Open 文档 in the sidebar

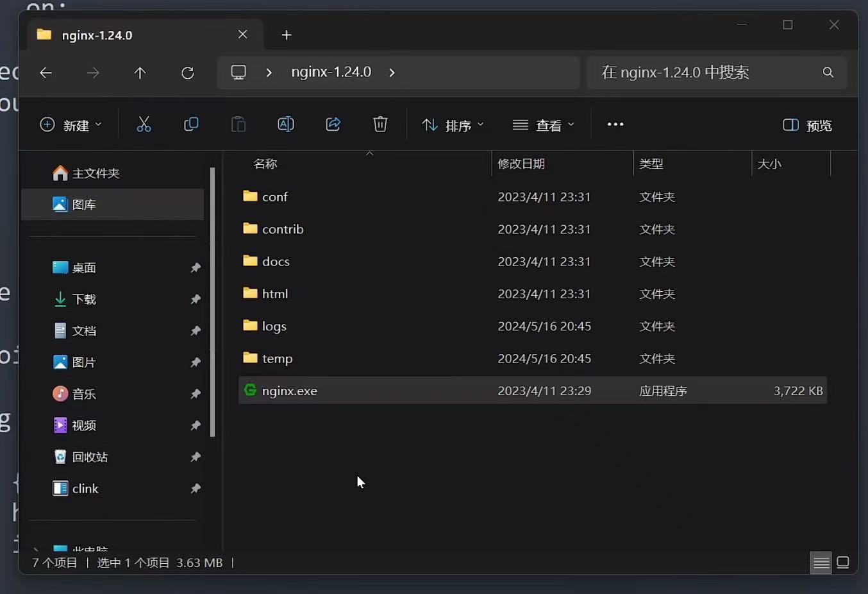(x=113, y=330)
